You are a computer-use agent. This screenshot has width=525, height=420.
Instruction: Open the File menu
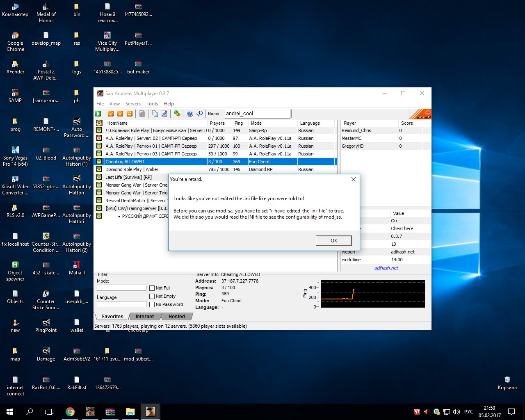coord(100,104)
